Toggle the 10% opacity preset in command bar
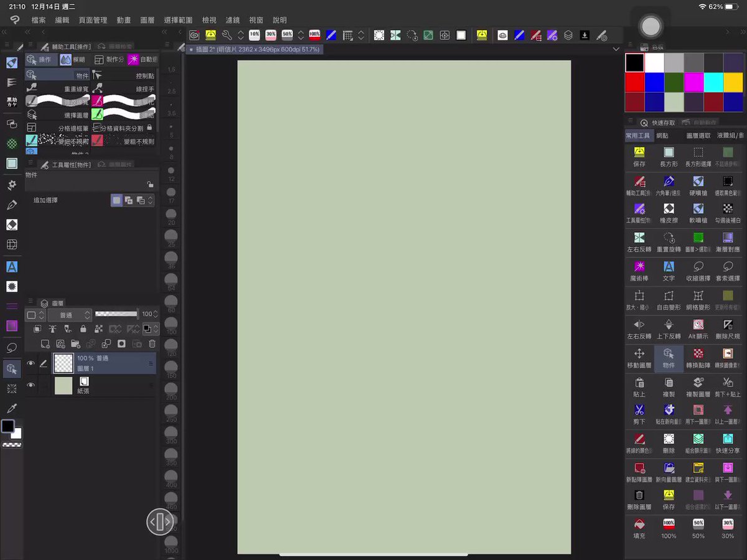Viewport: 747px width, 560px height. coord(255,35)
